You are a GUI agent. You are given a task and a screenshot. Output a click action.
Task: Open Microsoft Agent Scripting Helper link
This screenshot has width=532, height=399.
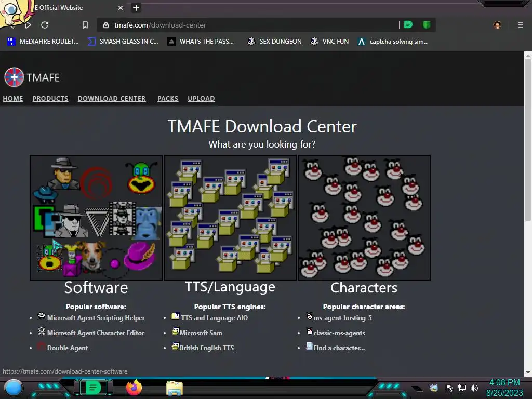click(x=96, y=318)
